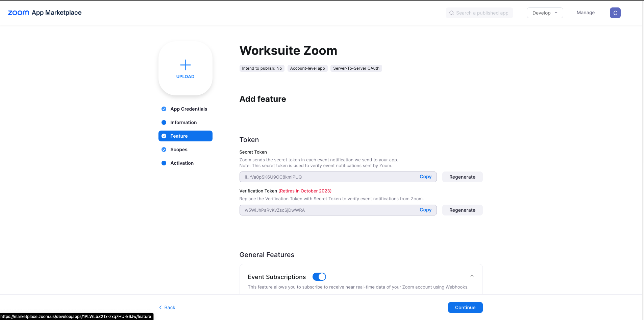Toggle the Event Subscriptions switch
Viewport: 644px width, 320px height.
[319, 277]
